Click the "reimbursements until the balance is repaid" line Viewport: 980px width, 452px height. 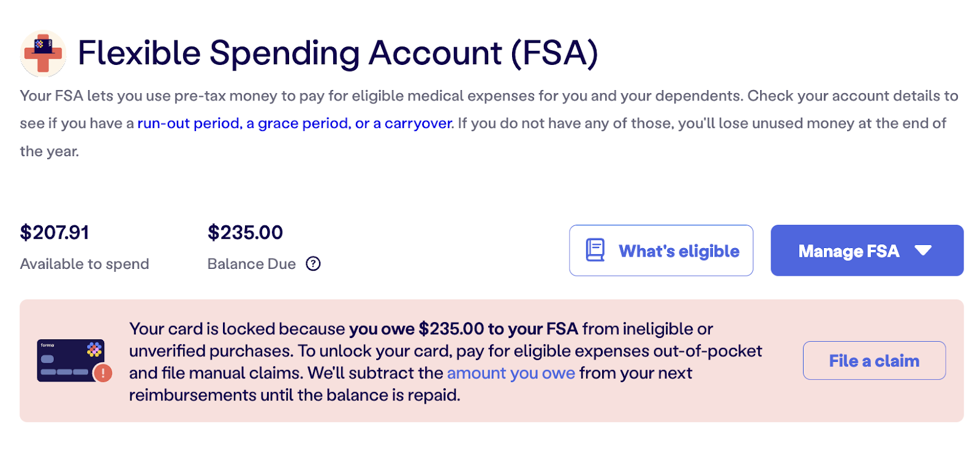[x=295, y=395]
